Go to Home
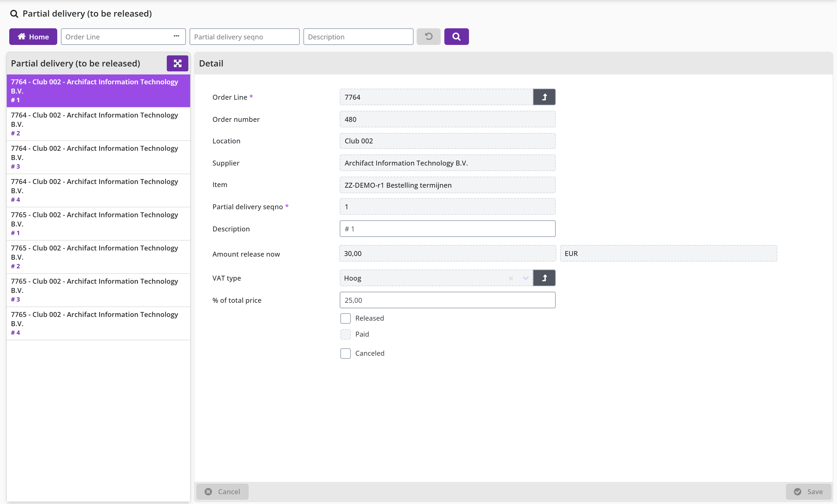This screenshot has width=837, height=504. pos(33,37)
